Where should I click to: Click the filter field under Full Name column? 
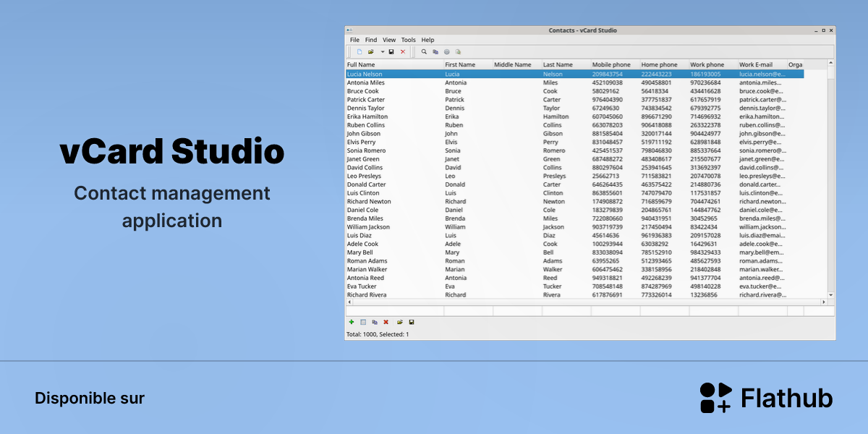pyautogui.click(x=394, y=311)
